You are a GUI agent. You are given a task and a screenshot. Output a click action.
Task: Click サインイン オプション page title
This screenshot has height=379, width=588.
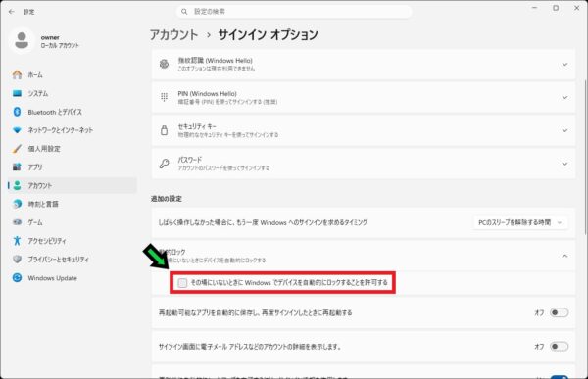[268, 35]
